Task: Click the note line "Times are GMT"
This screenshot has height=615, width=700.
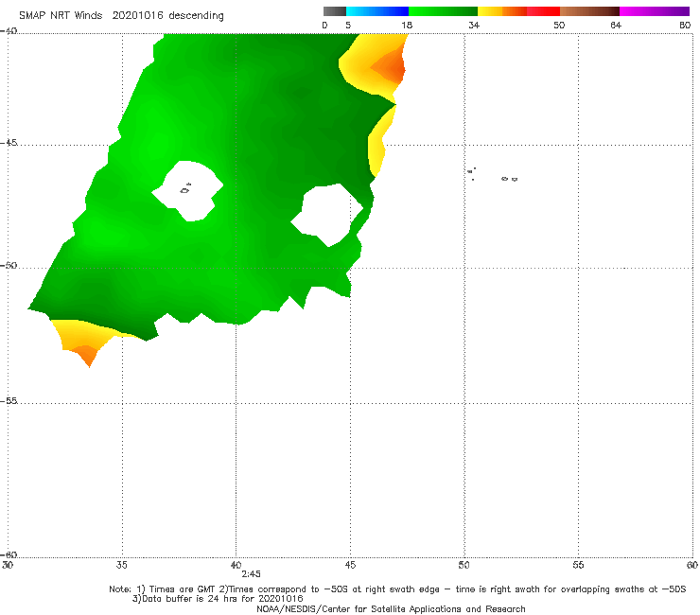Action: [x=183, y=589]
